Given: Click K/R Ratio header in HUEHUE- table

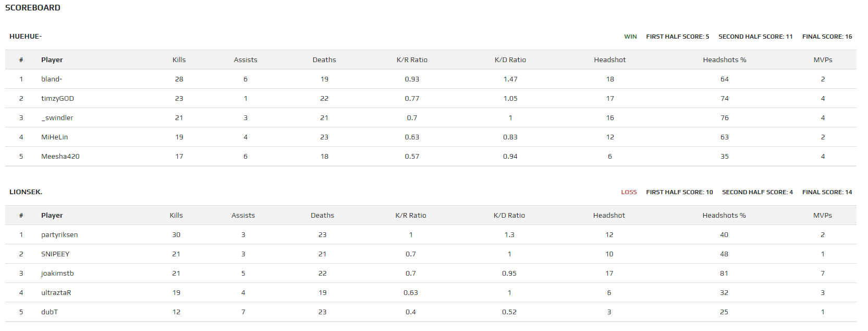Looking at the screenshot, I should click(412, 60).
